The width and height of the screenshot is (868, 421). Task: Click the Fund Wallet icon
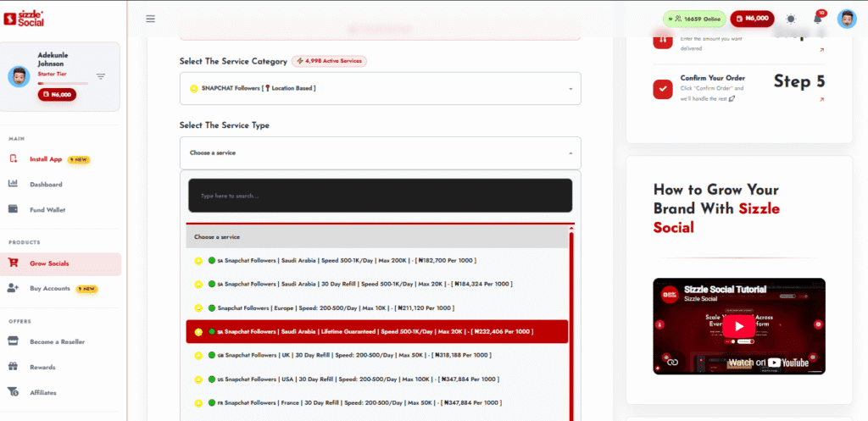point(14,209)
